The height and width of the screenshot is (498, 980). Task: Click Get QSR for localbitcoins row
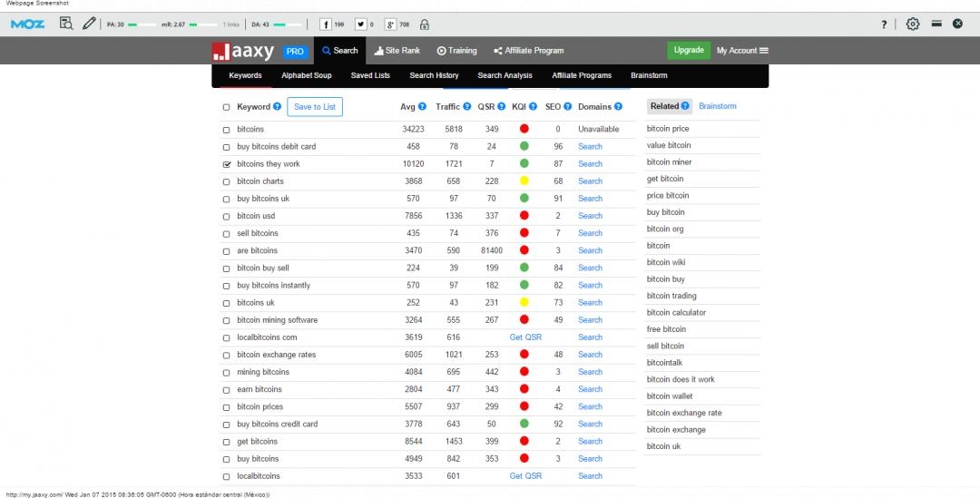[525, 476]
